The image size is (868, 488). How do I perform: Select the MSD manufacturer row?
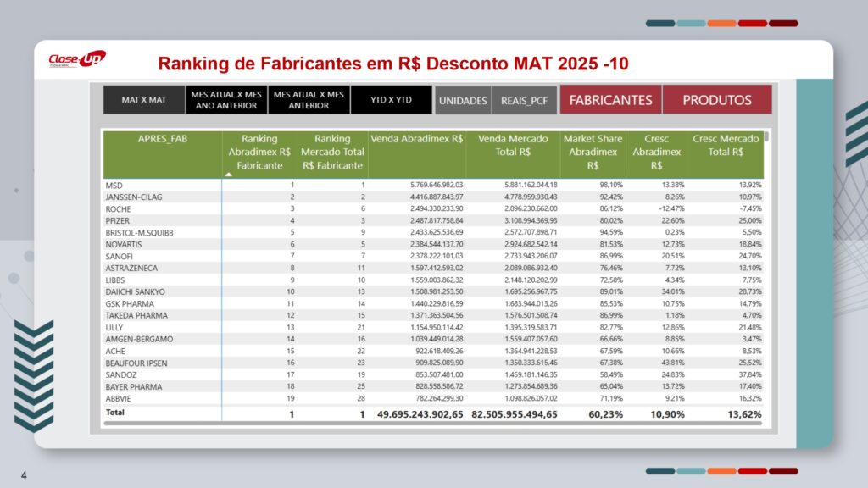coord(114,185)
